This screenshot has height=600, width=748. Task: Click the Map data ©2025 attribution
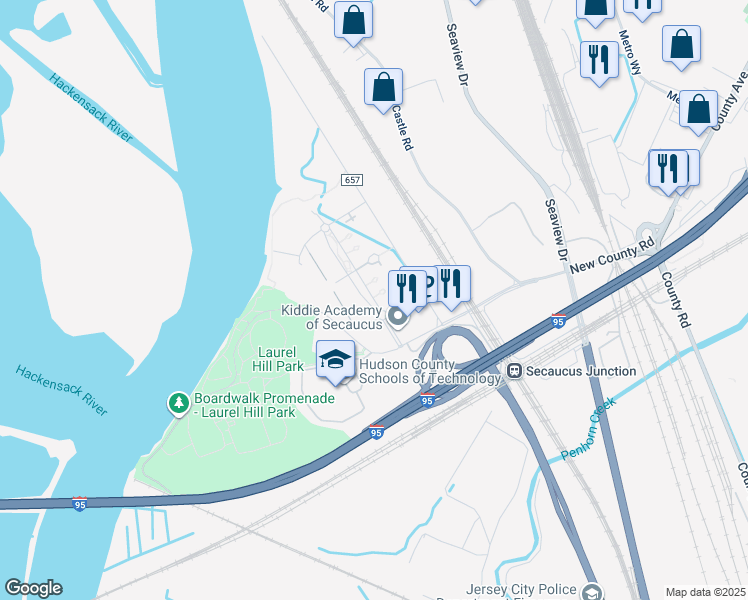click(x=705, y=592)
